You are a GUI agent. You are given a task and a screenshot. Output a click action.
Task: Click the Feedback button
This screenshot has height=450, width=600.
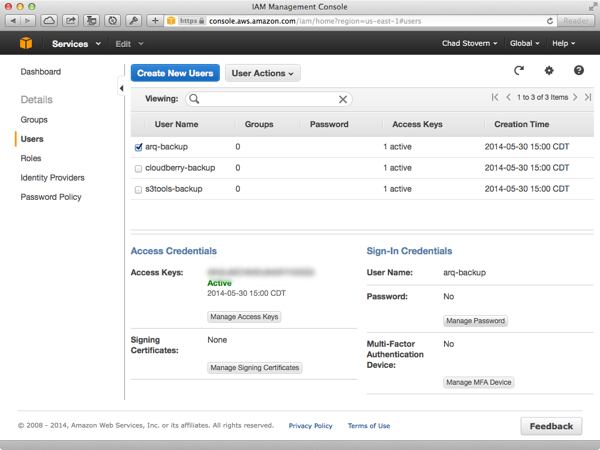pos(551,426)
